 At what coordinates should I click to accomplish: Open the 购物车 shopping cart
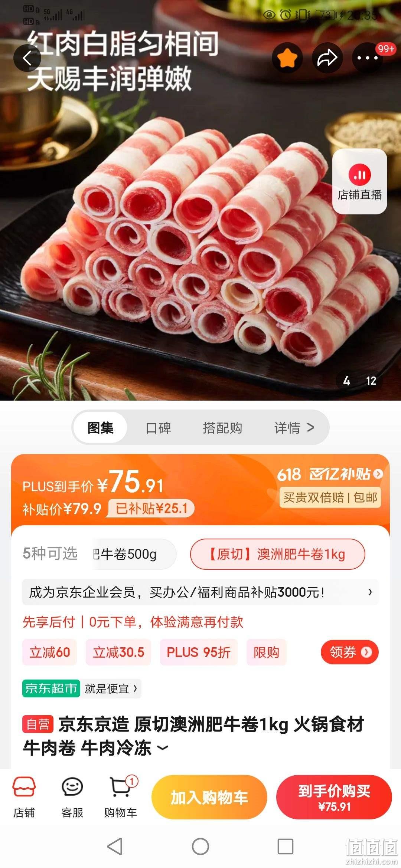121,797
